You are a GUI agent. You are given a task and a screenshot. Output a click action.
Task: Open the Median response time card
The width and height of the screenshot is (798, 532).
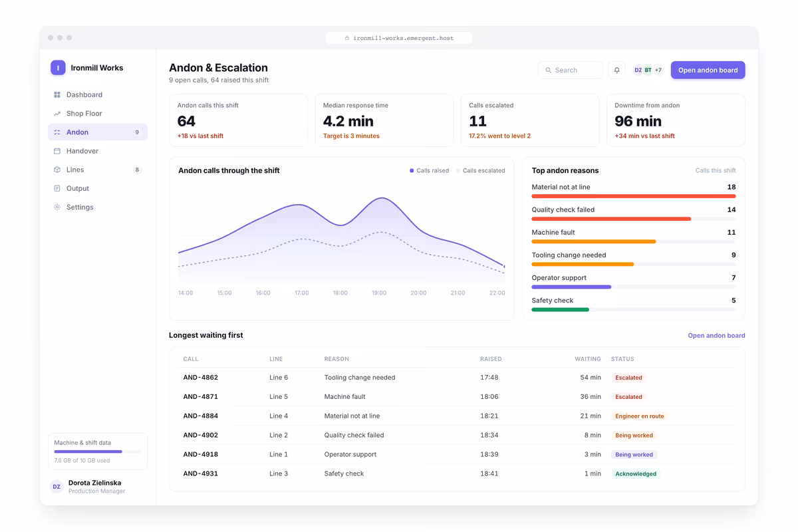[384, 120]
